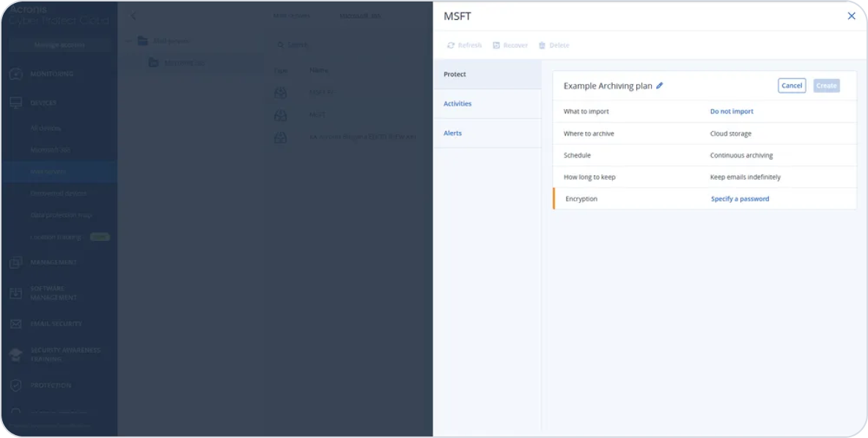
Task: Open Specify a password for Encryption
Action: click(x=739, y=198)
